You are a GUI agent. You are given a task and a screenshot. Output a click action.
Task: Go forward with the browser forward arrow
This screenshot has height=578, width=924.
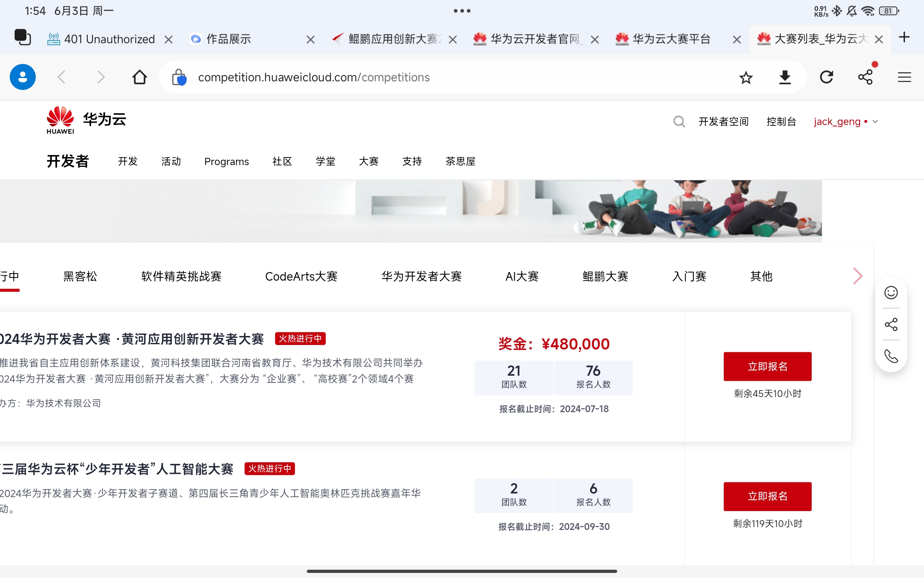[x=101, y=77]
